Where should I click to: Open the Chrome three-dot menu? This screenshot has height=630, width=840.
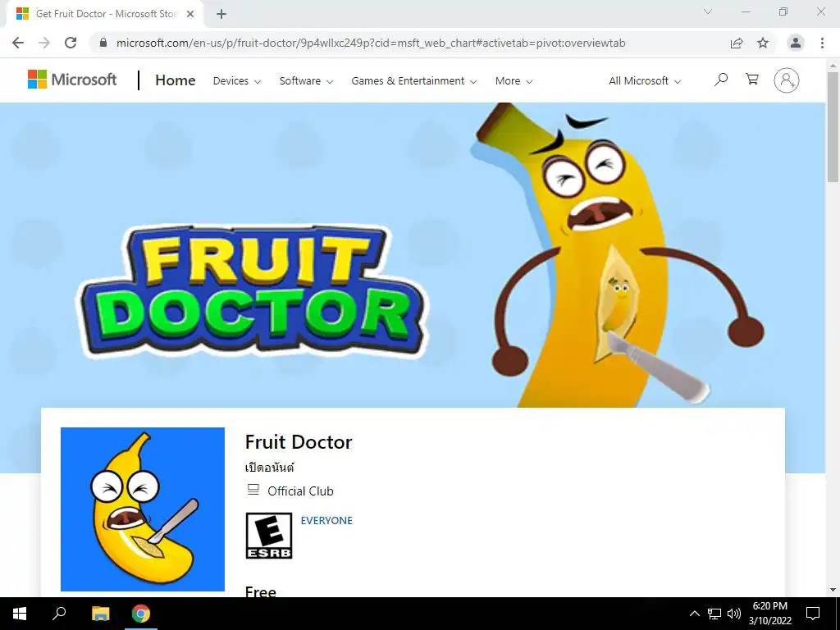822,43
